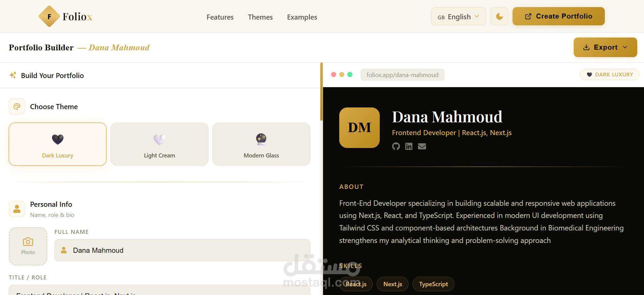
Task: Click the 'Portfolio Builder' title text
Action: click(41, 48)
